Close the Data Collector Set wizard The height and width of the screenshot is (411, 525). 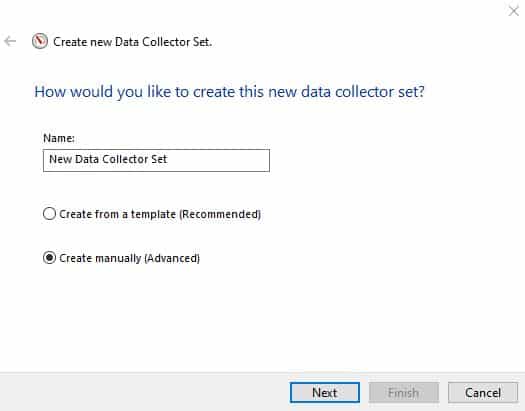(x=514, y=11)
